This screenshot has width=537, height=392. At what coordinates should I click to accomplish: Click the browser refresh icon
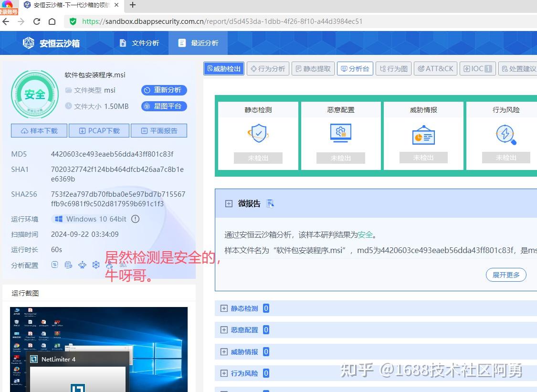[x=37, y=21]
